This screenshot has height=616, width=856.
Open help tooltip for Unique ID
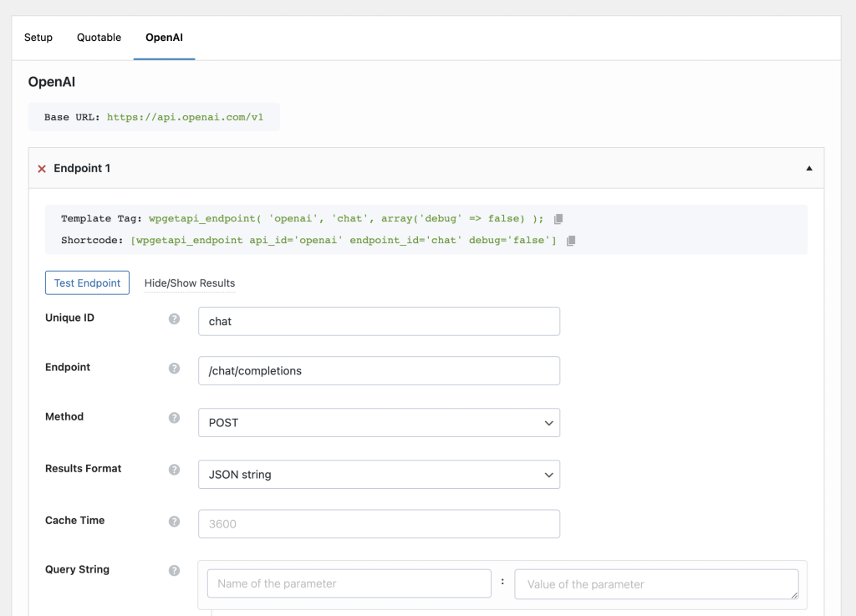click(x=174, y=318)
